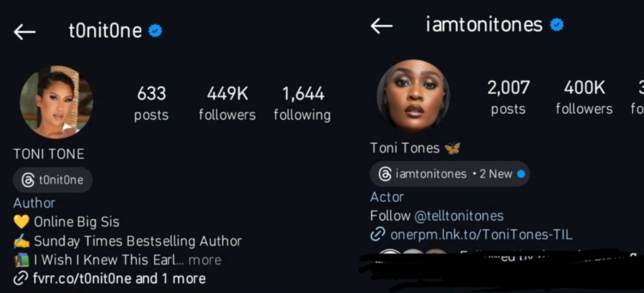View iamtonitones 400K followers
The height and width of the screenshot is (293, 644).
pyautogui.click(x=584, y=98)
